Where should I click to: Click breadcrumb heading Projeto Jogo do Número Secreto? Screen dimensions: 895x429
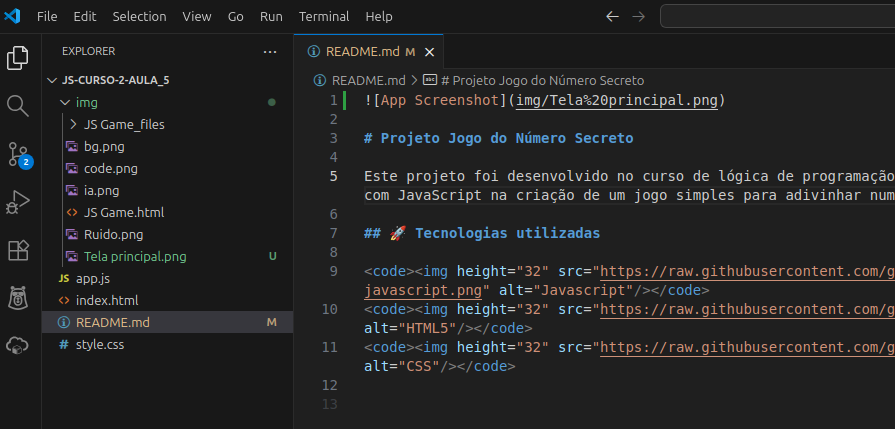[x=542, y=80]
